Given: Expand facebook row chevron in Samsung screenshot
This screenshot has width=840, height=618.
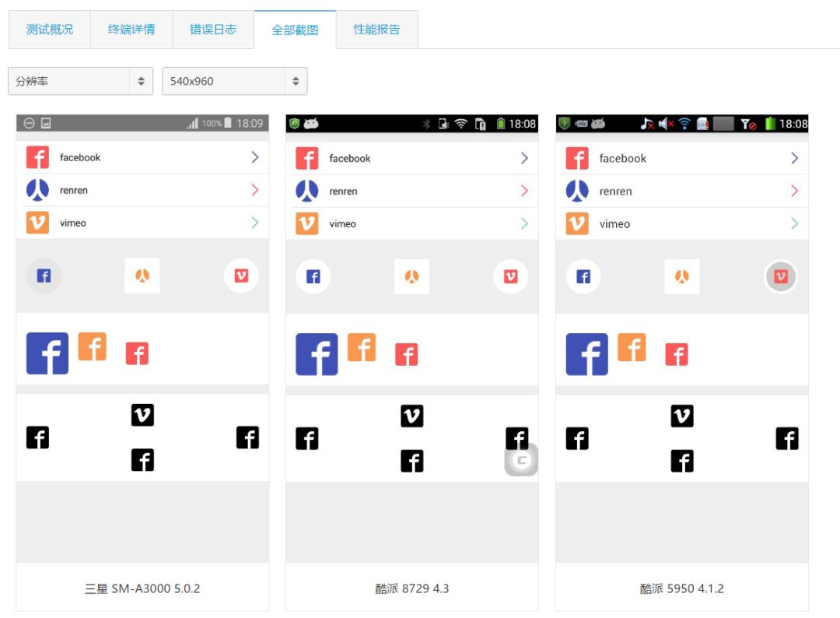Looking at the screenshot, I should (255, 157).
